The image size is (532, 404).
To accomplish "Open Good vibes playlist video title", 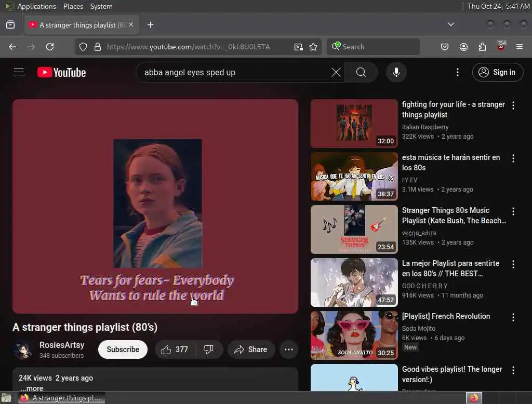I will 452,374.
